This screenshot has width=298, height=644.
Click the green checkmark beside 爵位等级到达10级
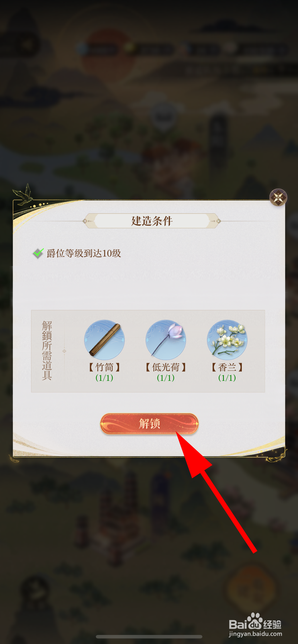point(38,254)
